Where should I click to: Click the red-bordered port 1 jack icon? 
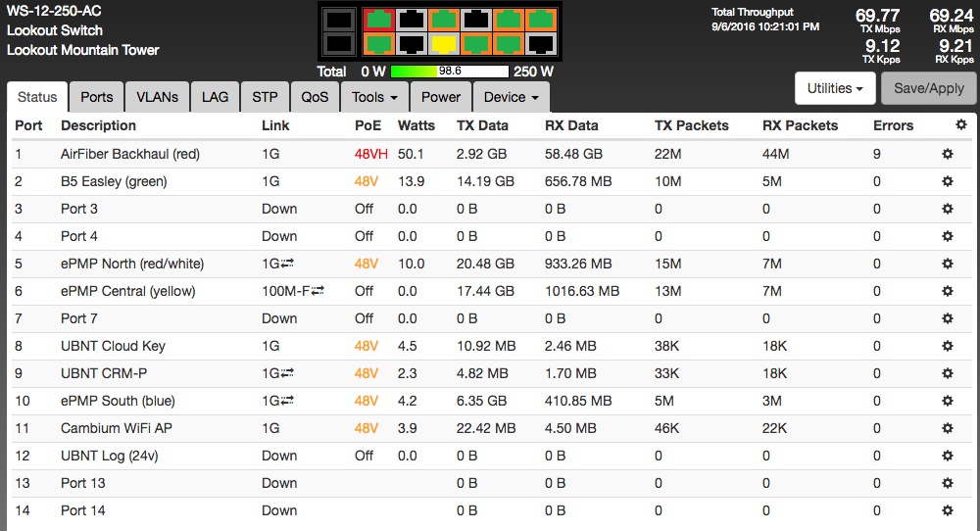pyautogui.click(x=378, y=19)
